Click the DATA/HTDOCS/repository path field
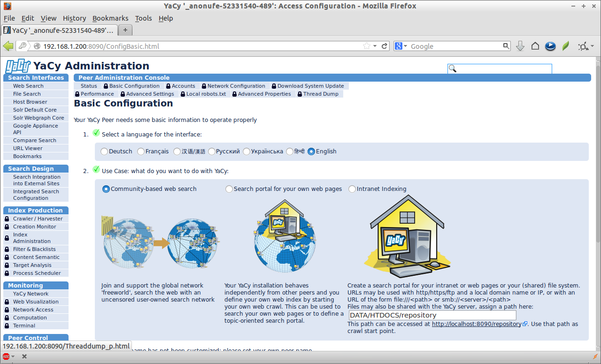The height and width of the screenshot is (364, 601). click(x=432, y=315)
